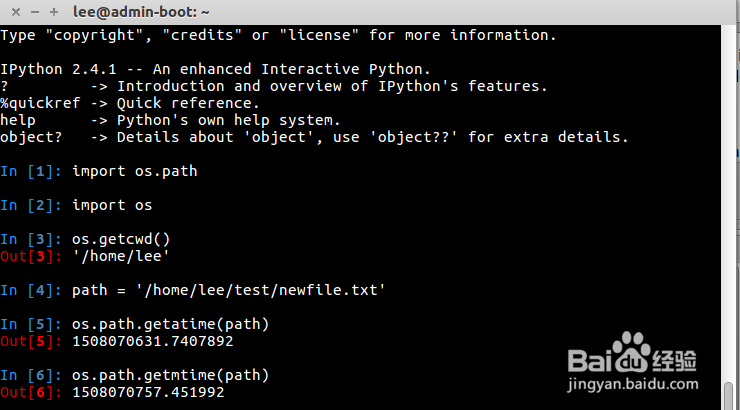Maximize the terminal window with plus button
This screenshot has height=410, width=740.
click(x=52, y=12)
